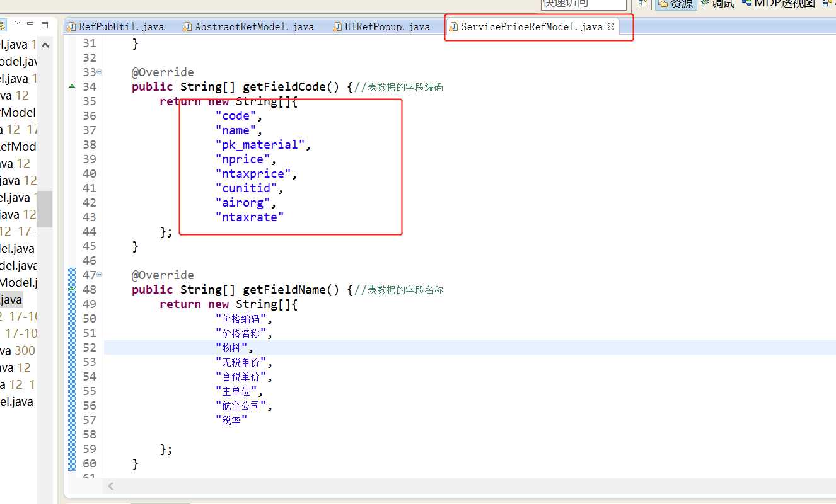Collapse the getFieldCode method at line 33

(100, 72)
